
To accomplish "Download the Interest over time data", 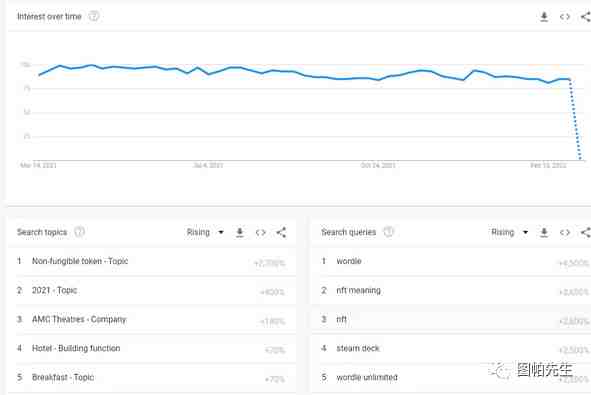I will tap(544, 17).
